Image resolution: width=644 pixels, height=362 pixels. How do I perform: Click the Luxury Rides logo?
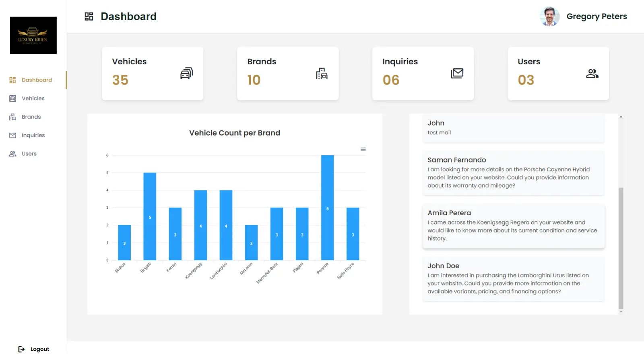click(33, 35)
